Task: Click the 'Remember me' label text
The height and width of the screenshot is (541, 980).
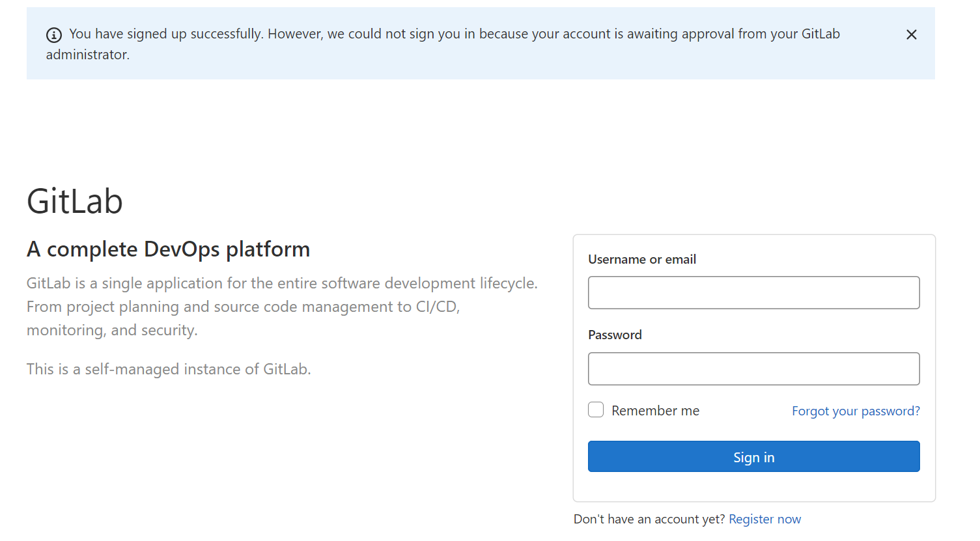Action: tap(655, 411)
